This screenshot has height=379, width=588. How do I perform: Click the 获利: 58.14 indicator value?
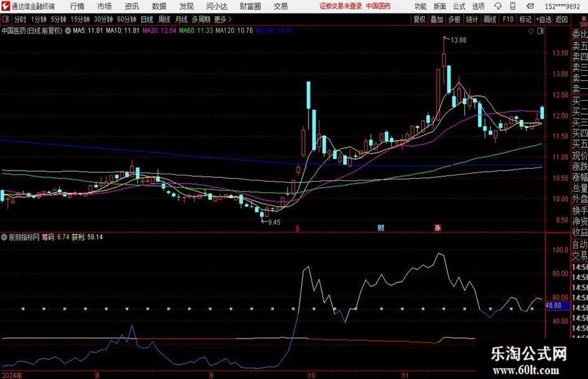(87, 237)
